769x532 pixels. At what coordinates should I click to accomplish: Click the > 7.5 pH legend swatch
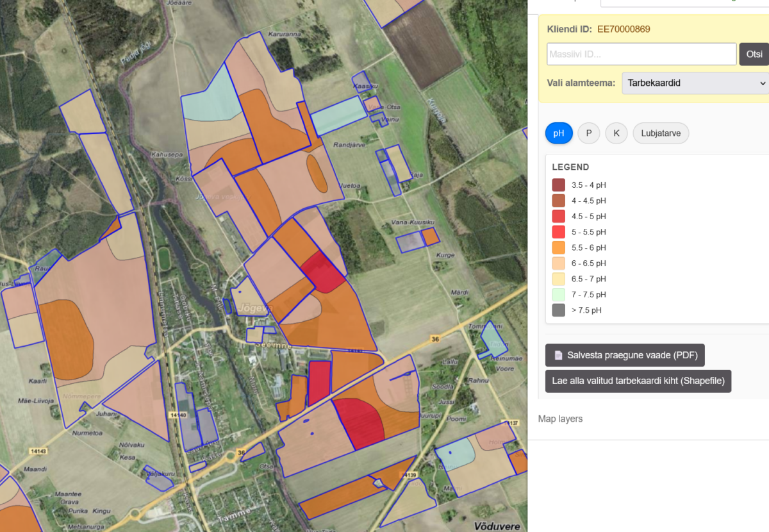[559, 310]
